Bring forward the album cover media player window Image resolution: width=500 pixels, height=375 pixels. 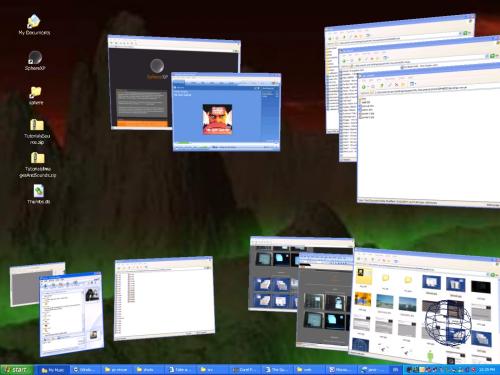226,112
